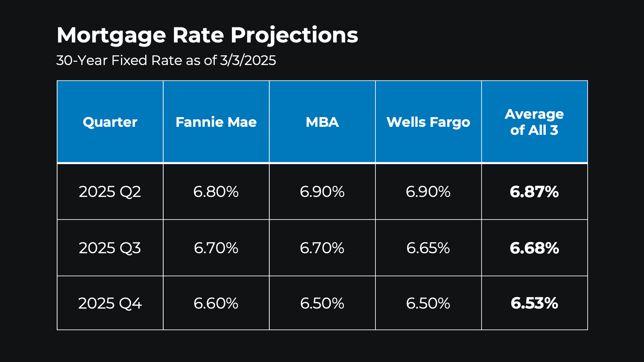Click the 30-Year Fixed Rate subtitle
644x362 pixels.
pos(166,60)
